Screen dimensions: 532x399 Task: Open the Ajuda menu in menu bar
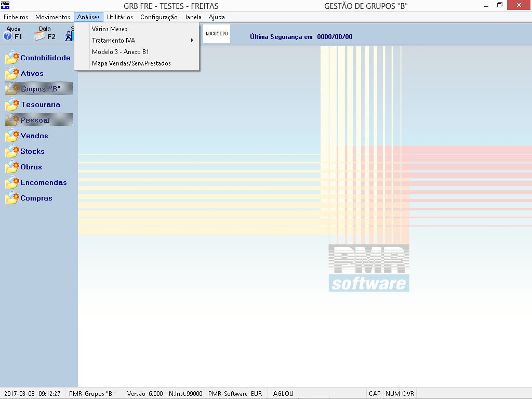pyautogui.click(x=217, y=17)
